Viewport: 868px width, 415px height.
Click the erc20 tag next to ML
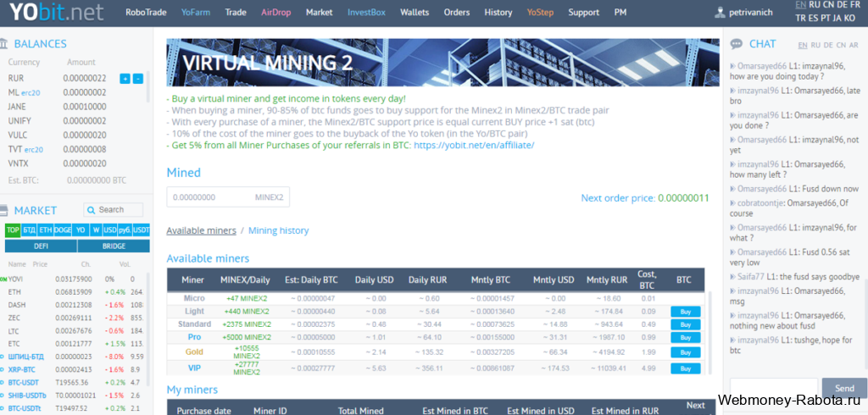click(29, 93)
